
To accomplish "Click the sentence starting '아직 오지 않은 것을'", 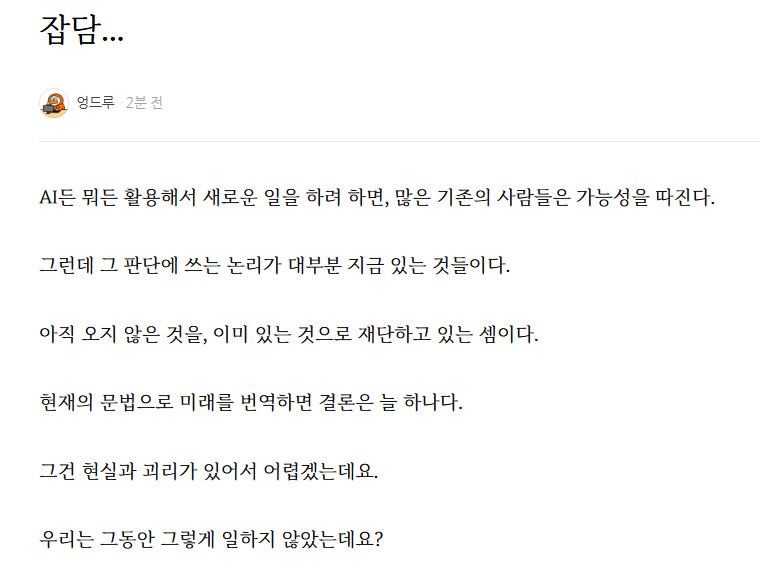I will (x=288, y=334).
